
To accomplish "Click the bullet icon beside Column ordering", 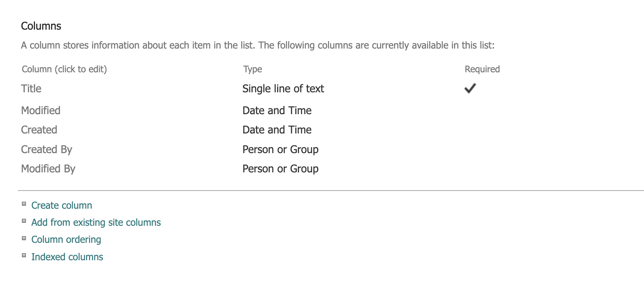I will click(23, 237).
